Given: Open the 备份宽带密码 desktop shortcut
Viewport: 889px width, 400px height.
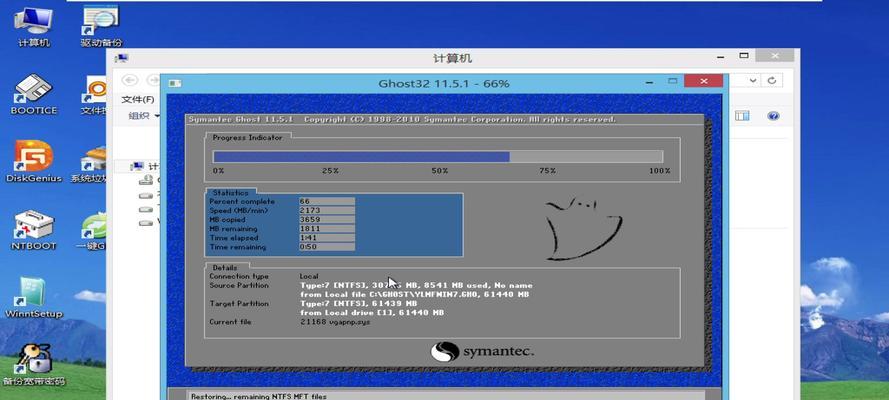Looking at the screenshot, I should [34, 365].
